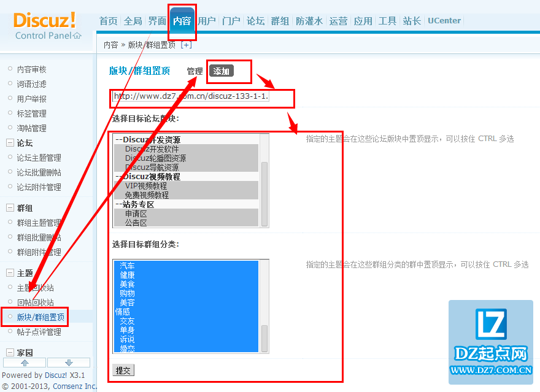
Task: Open the UCenter top menu
Action: point(444,21)
